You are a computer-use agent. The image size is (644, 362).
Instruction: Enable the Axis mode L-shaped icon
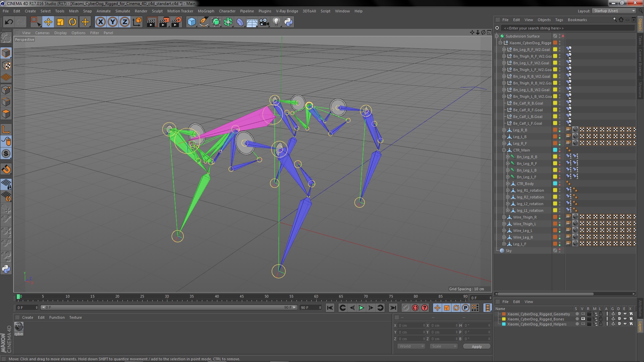[x=6, y=129]
